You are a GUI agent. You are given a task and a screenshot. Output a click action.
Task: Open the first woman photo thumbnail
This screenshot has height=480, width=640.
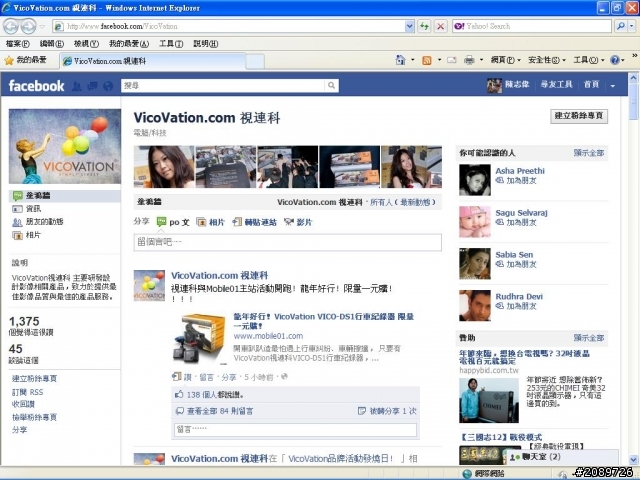point(164,167)
